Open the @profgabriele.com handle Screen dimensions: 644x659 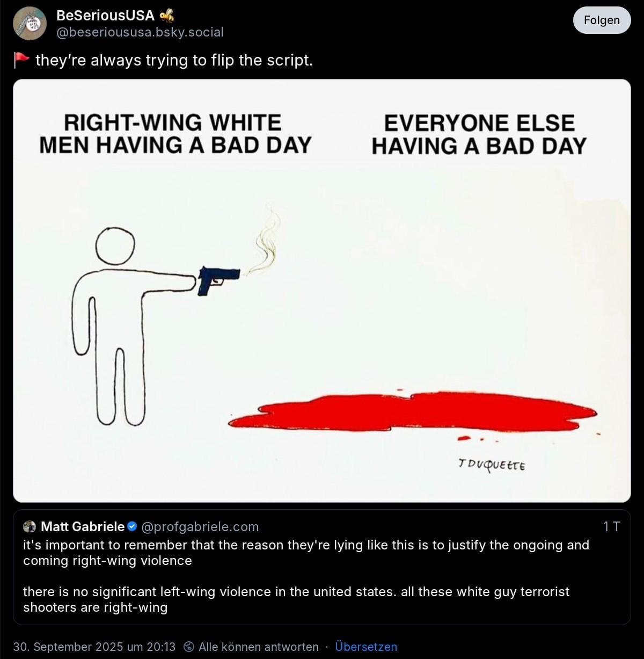(200, 526)
